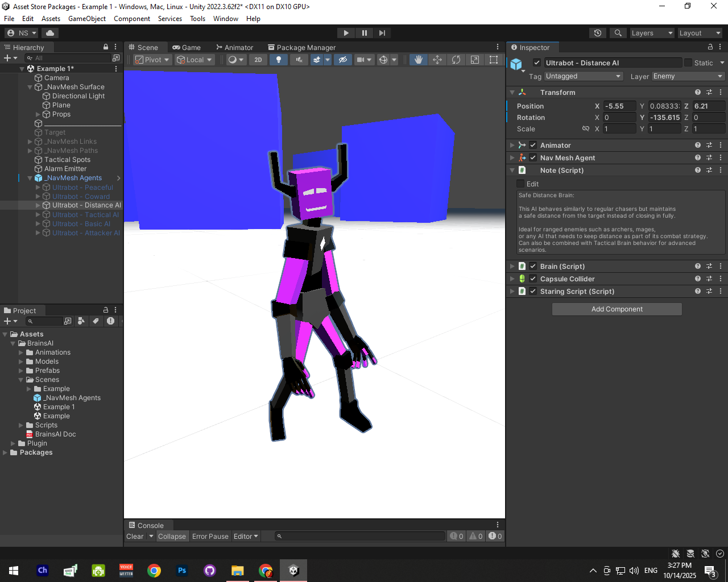Disable the Animator component checkbox
The width and height of the screenshot is (728, 582).
533,145
